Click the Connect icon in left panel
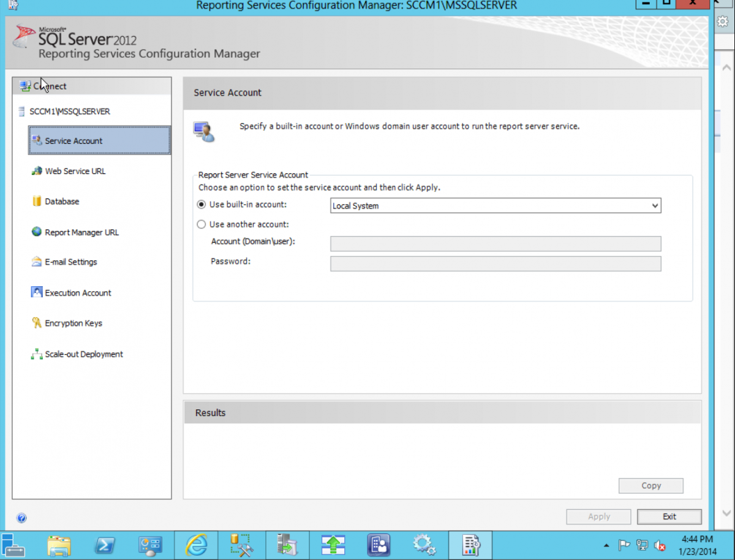The height and width of the screenshot is (560, 735). pyautogui.click(x=25, y=86)
